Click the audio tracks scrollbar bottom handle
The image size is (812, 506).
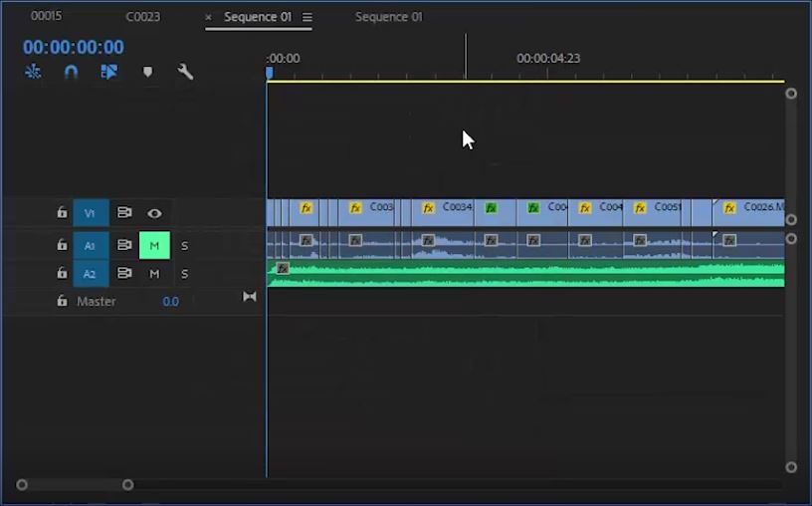pos(791,467)
